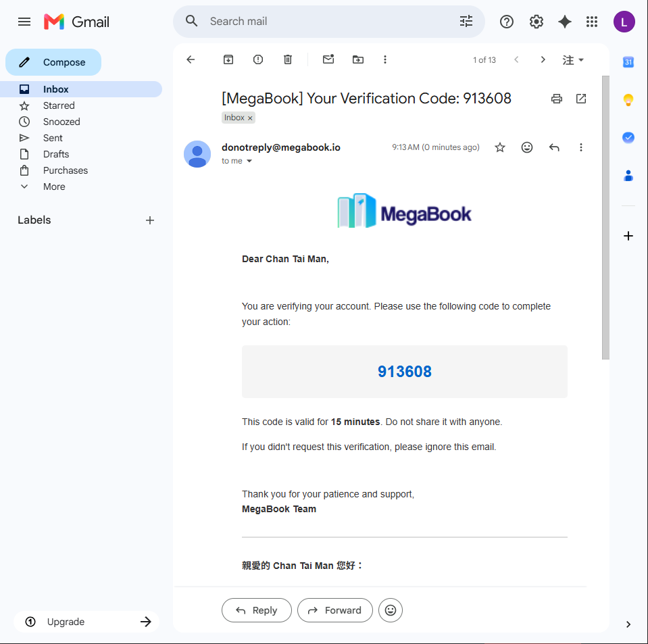Open message More options kebab

click(x=580, y=147)
